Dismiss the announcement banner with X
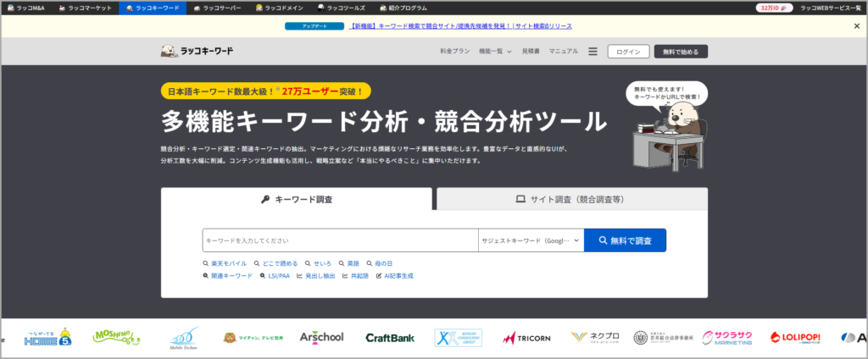 pyautogui.click(x=856, y=26)
